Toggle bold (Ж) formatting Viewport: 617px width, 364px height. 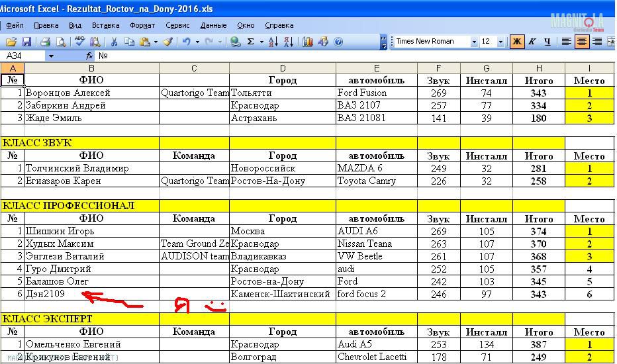point(516,42)
